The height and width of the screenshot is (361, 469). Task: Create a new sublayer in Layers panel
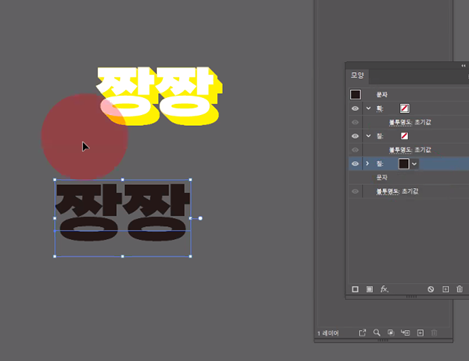pyautogui.click(x=405, y=333)
